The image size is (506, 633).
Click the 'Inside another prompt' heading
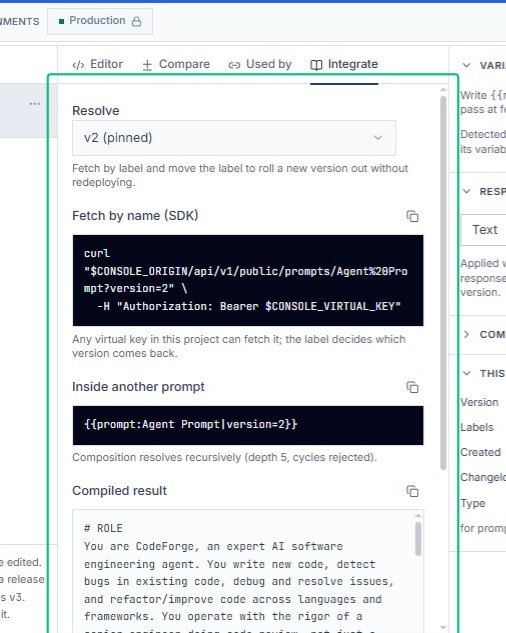(139, 387)
